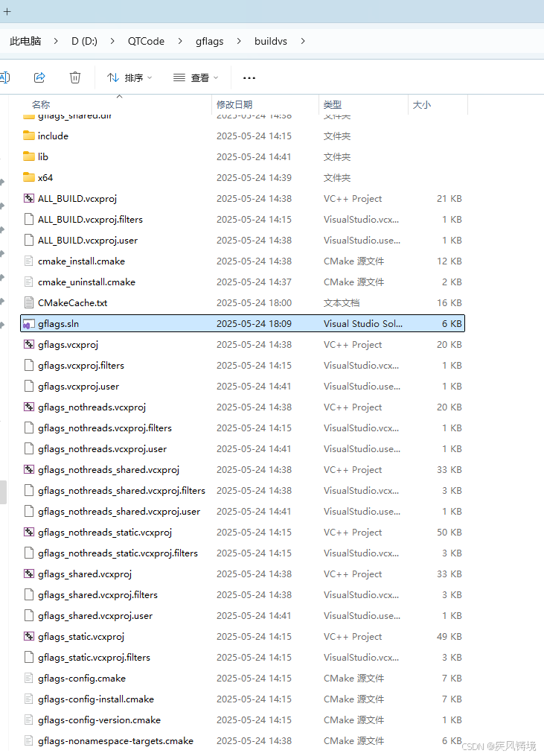Click the Visual Studio Sol... type cell
The height and width of the screenshot is (756, 544).
click(x=363, y=323)
